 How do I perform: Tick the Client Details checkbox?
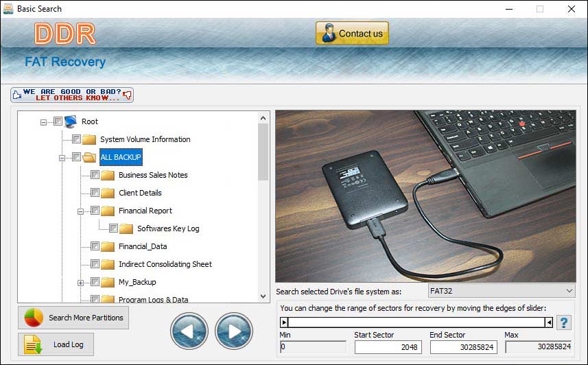[x=95, y=192]
